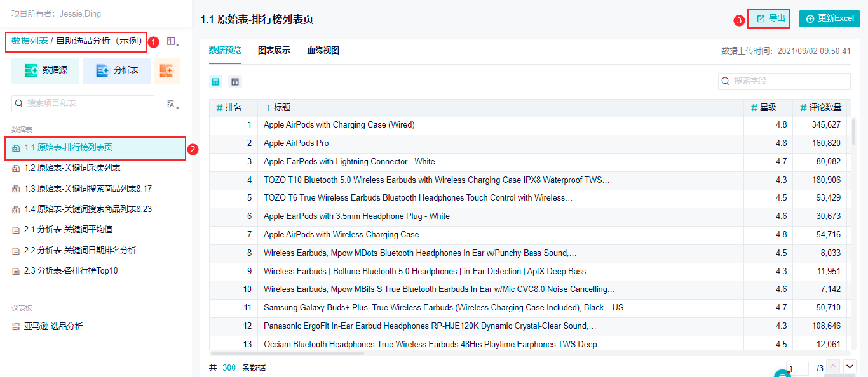Image resolution: width=868 pixels, height=377 pixels.
Task: Go to the next page with down arrow
Action: click(850, 366)
